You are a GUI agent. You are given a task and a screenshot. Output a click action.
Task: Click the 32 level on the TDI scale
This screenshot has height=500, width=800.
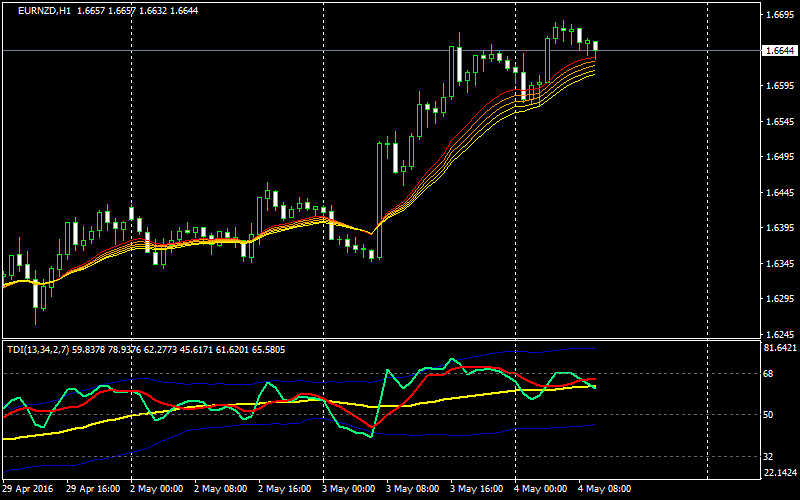(769, 456)
